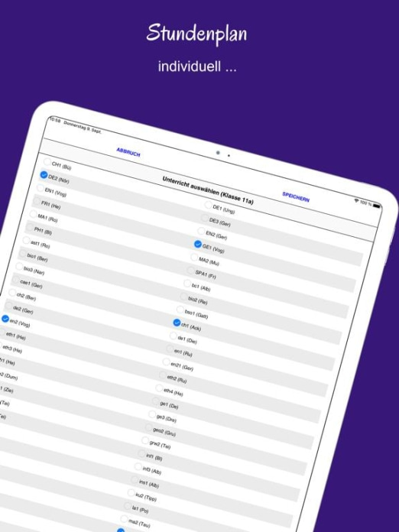Uncheck the DE2 (Ndr) lesson

click(44, 175)
